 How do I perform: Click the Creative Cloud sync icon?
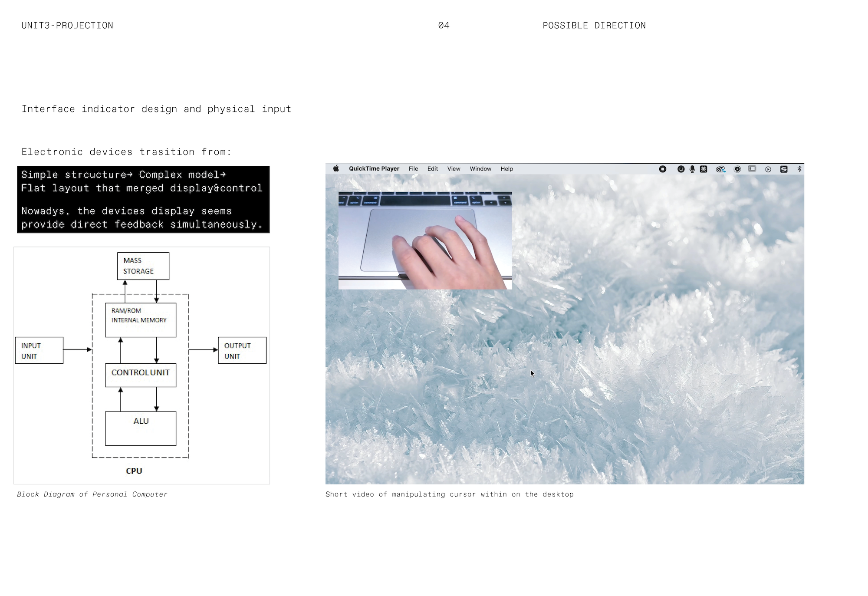coord(720,169)
